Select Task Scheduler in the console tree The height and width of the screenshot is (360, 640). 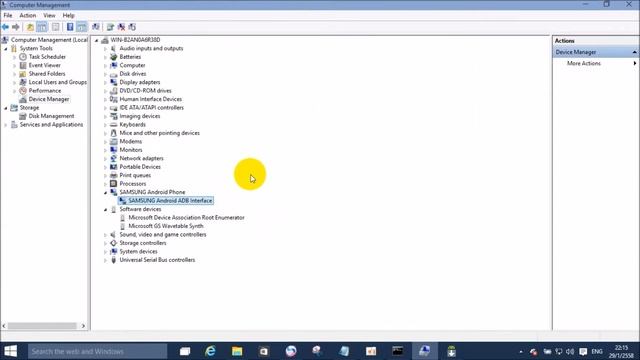[47, 57]
